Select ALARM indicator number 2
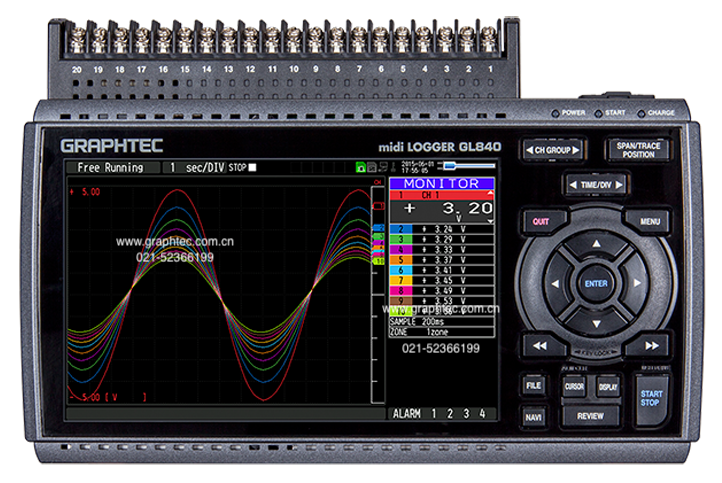The image size is (722, 483). pyautogui.click(x=450, y=413)
